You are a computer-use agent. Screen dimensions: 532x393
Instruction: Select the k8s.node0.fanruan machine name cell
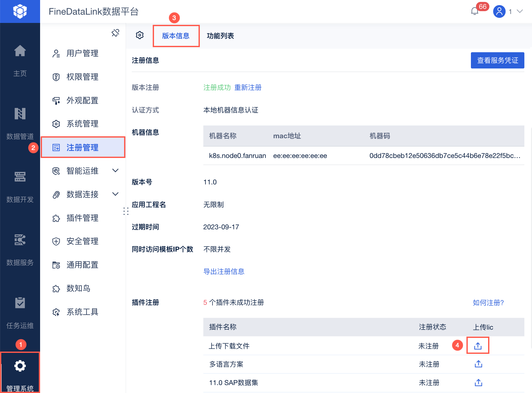pos(237,156)
